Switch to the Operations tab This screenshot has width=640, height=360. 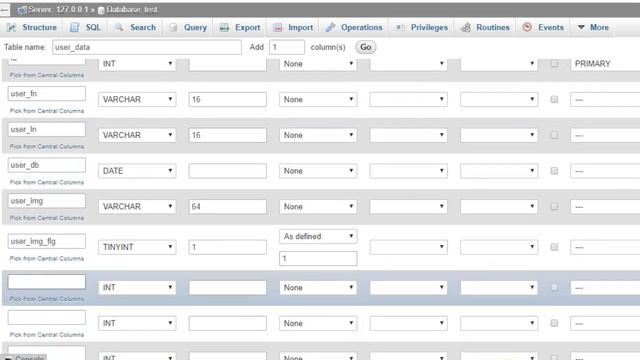point(354,27)
